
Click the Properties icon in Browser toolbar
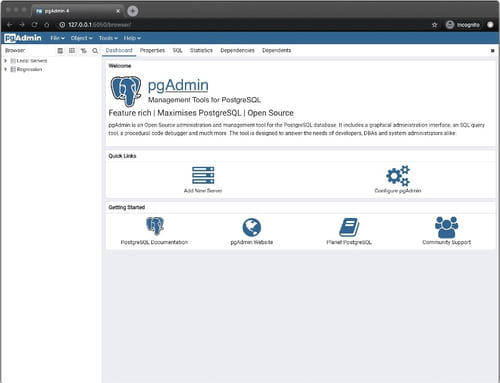coord(60,51)
